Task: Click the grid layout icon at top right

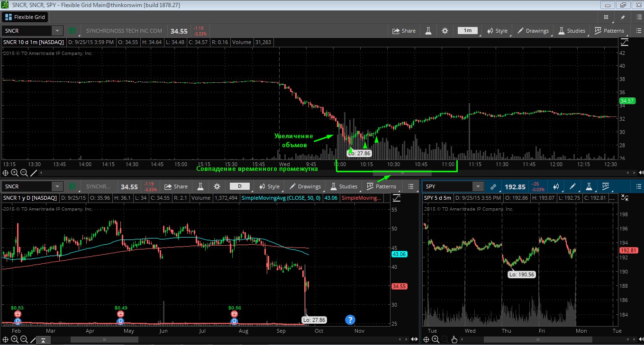Action: coord(606,17)
